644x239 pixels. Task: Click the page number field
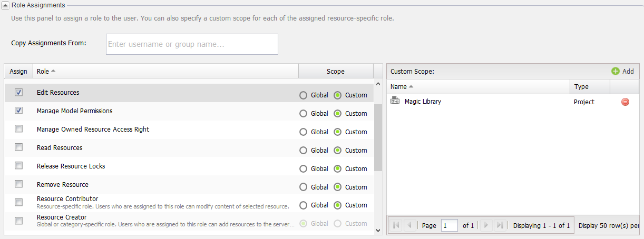(449, 225)
